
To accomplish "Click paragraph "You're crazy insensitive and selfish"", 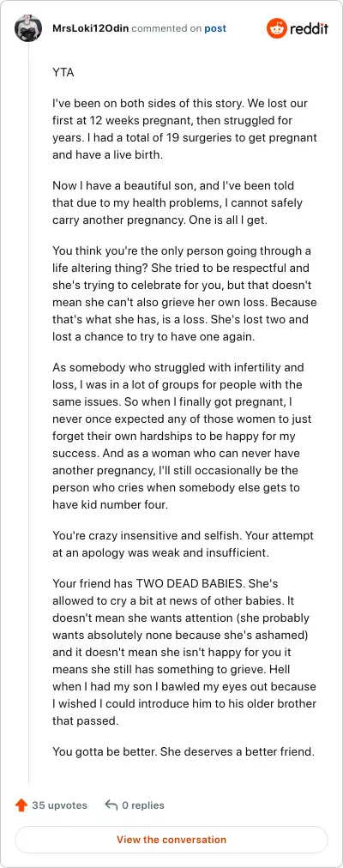I will (184, 544).
